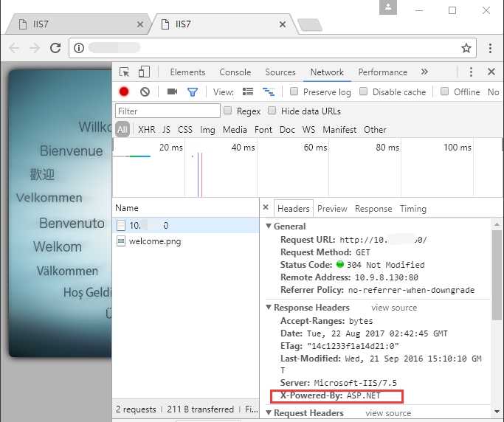Close the DevTools panel
The width and height of the screenshot is (504, 422).
(x=491, y=72)
